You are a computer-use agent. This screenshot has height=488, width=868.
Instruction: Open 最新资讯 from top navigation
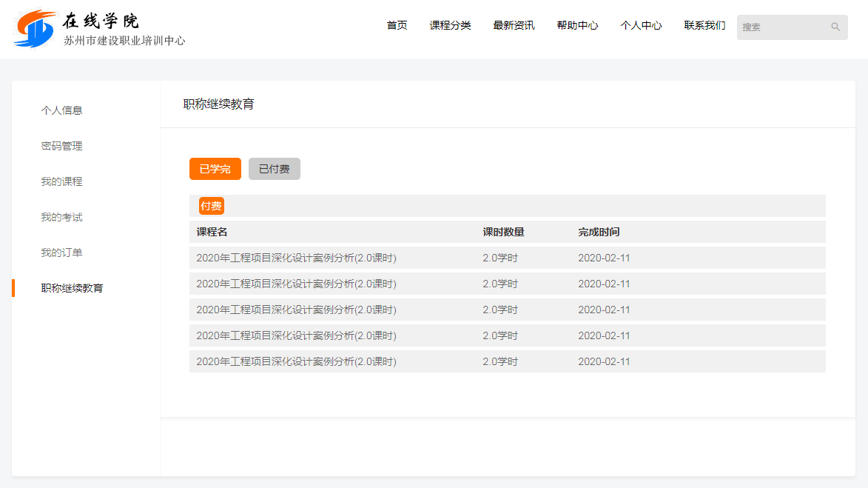[514, 26]
